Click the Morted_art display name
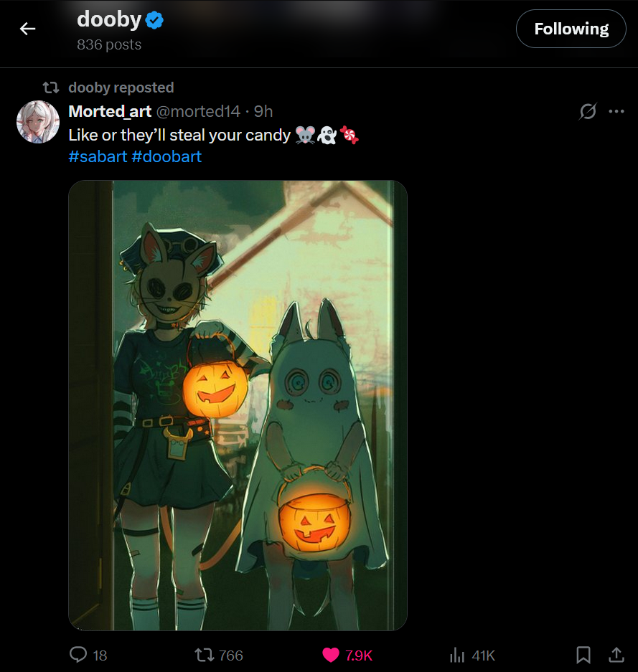 click(110, 111)
